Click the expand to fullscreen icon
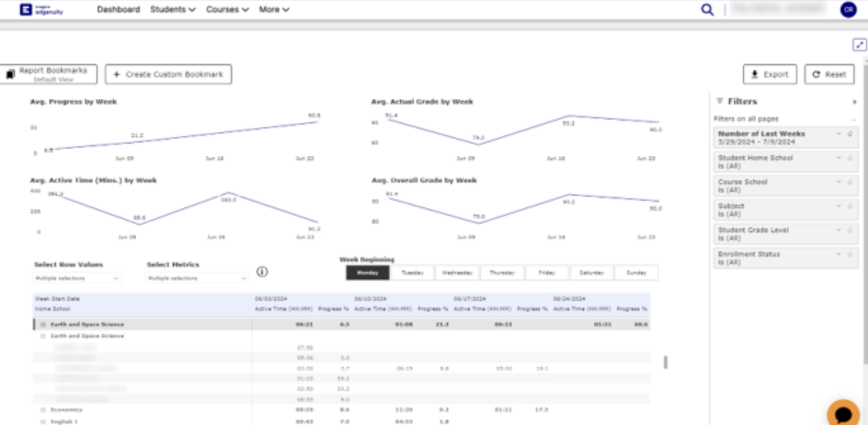The width and height of the screenshot is (868, 425). tap(860, 45)
